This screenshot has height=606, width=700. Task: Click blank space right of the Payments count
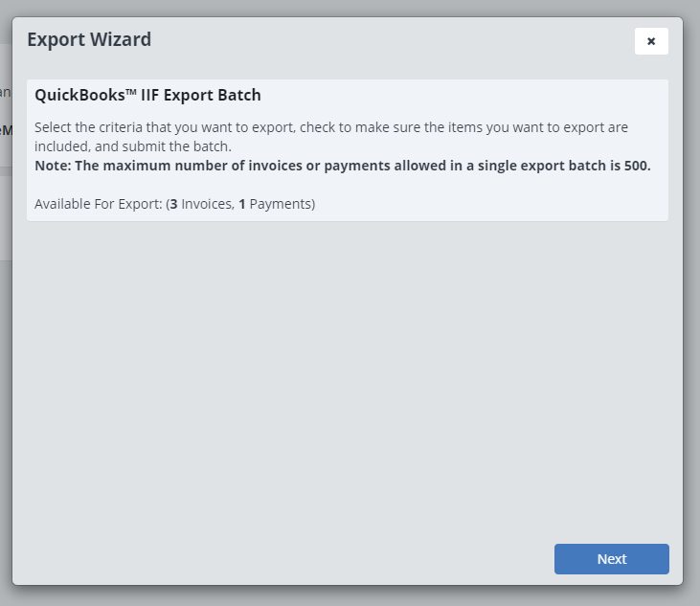(x=479, y=204)
